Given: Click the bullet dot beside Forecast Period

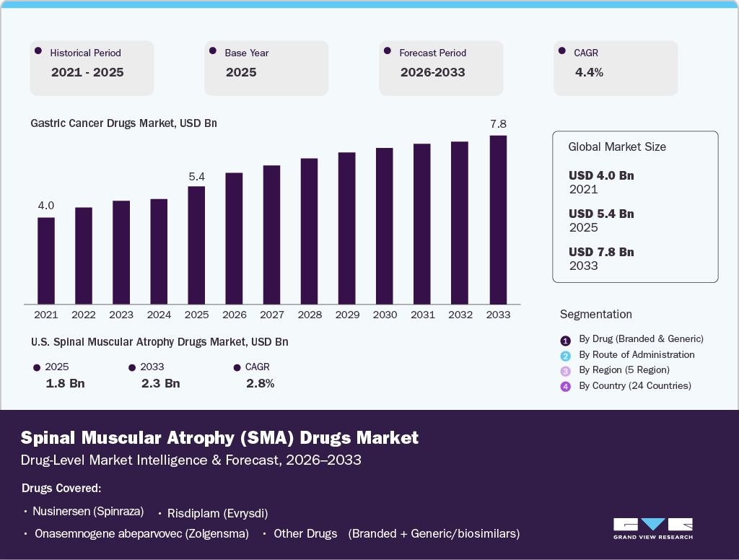Looking at the screenshot, I should [388, 51].
